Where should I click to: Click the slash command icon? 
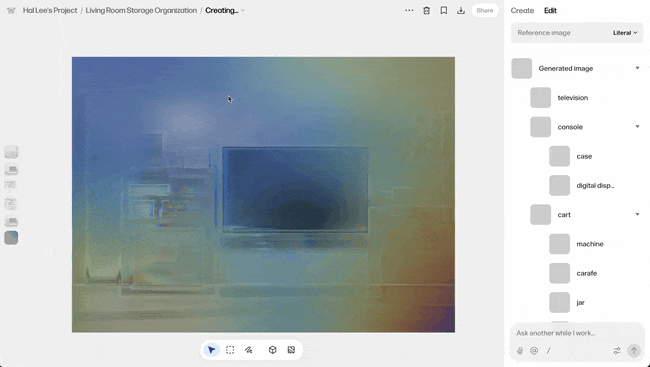coord(548,351)
